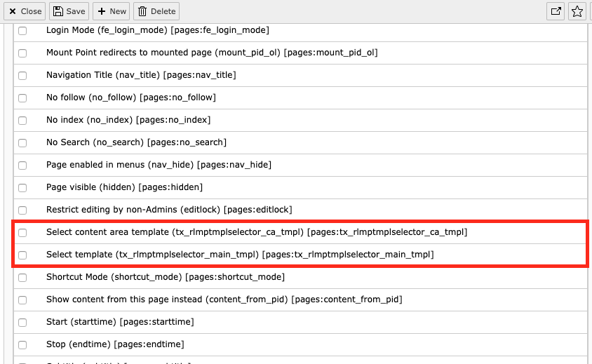Delete the record using the Delete button

(x=156, y=11)
